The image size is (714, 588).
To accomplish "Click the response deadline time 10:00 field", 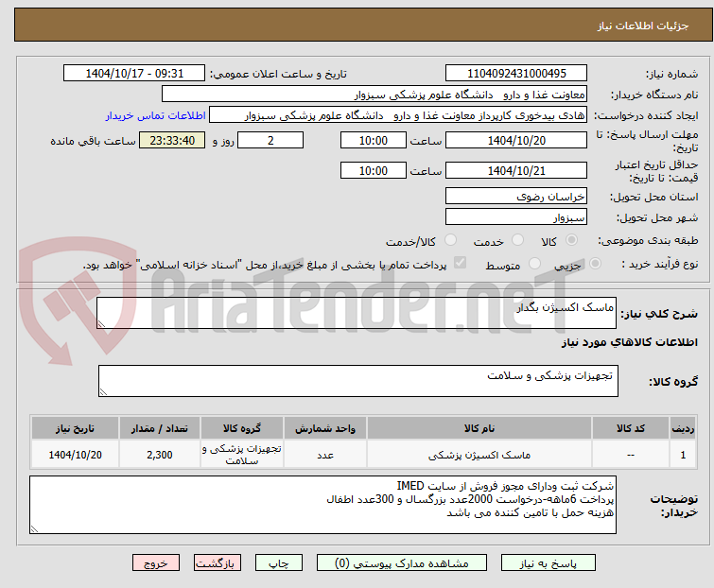I will click(x=374, y=140).
